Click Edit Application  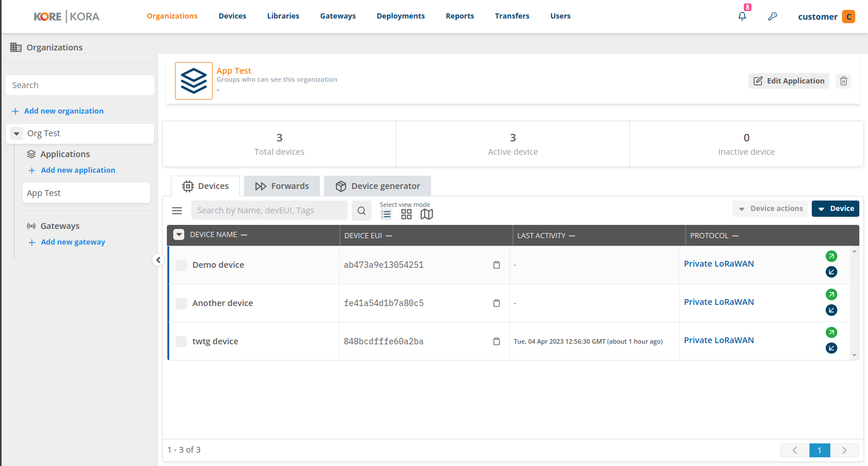789,81
